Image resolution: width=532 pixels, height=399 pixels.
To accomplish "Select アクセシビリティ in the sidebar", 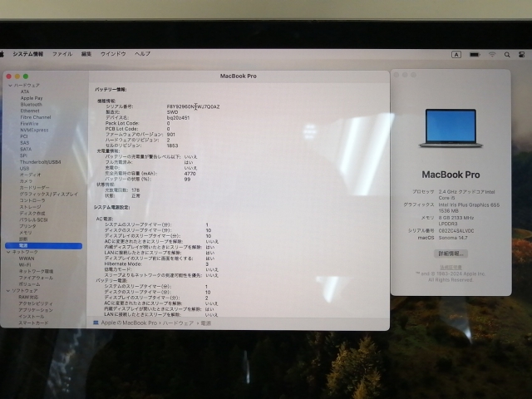I will [x=36, y=303].
